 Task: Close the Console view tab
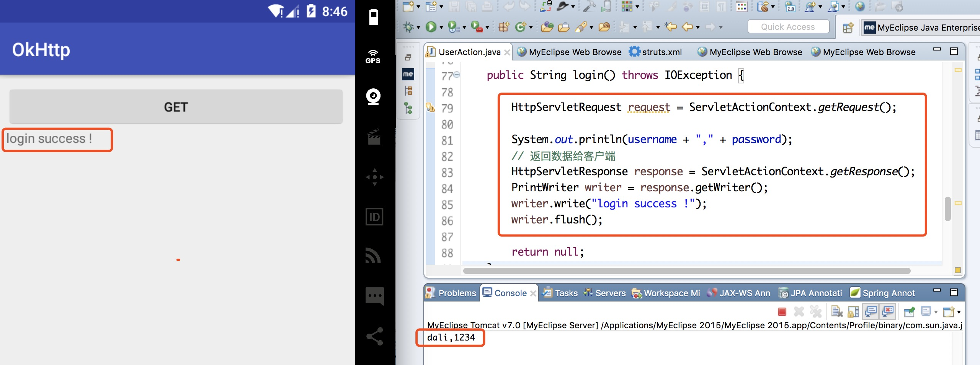533,293
